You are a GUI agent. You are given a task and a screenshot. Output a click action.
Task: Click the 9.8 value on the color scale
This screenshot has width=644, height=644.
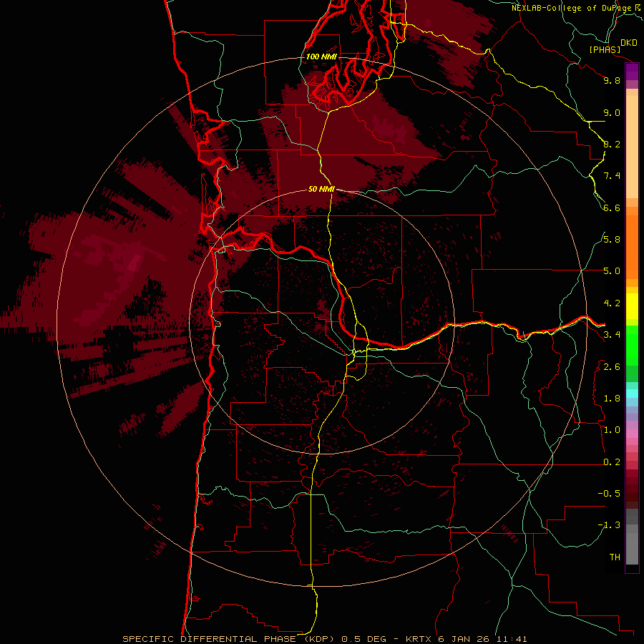[x=612, y=81]
